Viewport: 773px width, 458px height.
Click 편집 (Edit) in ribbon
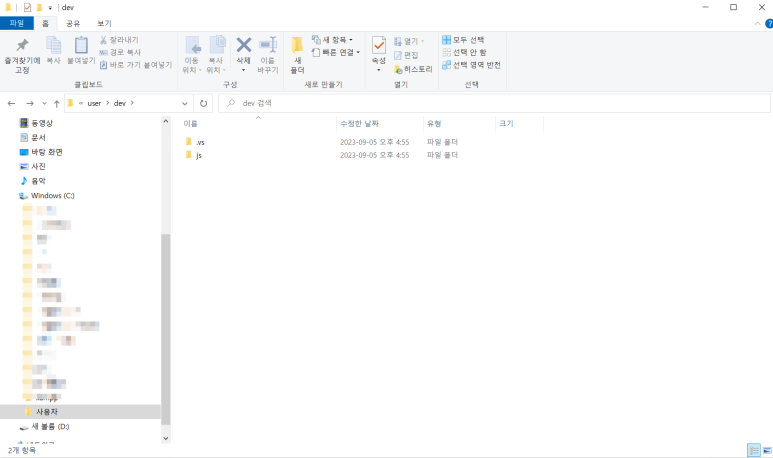406,55
